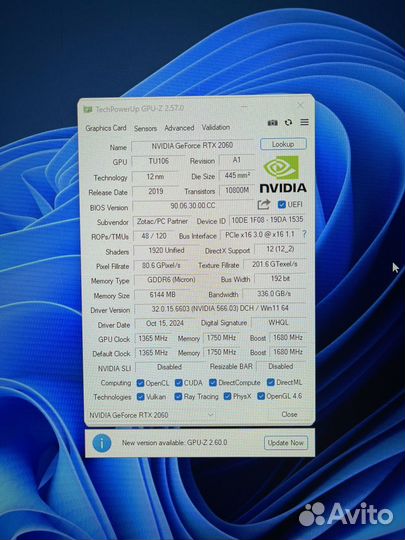Click the Bandwidth field 336.0 GB/s
The height and width of the screenshot is (540, 405).
274,293
